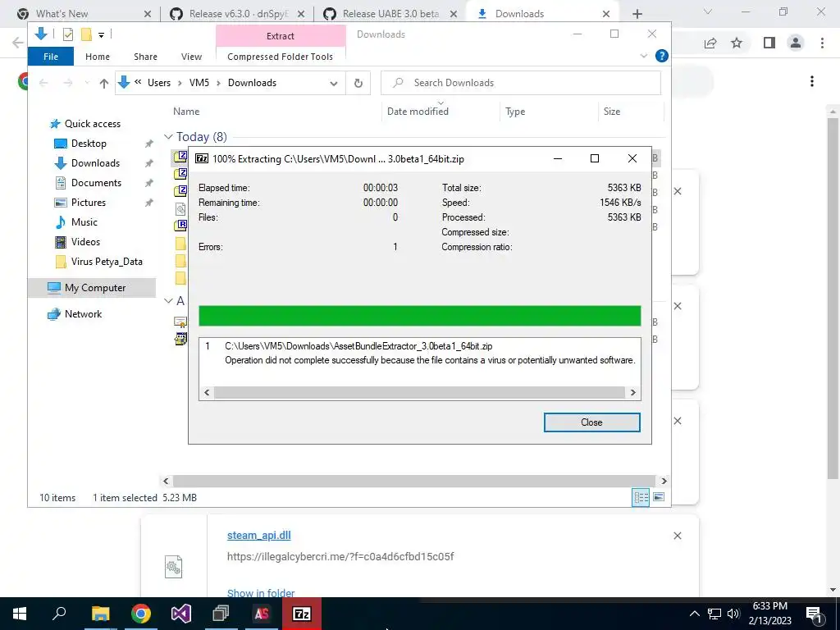Click Show in folder for steam_api.dll
Image resolution: width=840 pixels, height=630 pixels.
coord(261,593)
